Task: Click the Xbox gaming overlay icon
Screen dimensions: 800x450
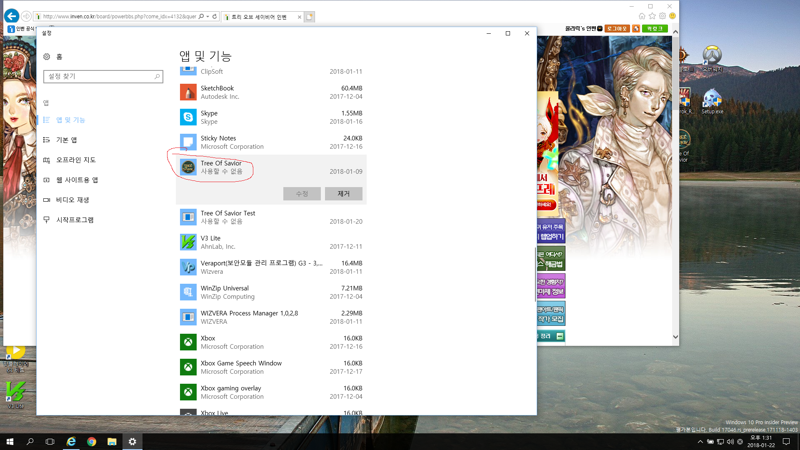Action: [188, 392]
